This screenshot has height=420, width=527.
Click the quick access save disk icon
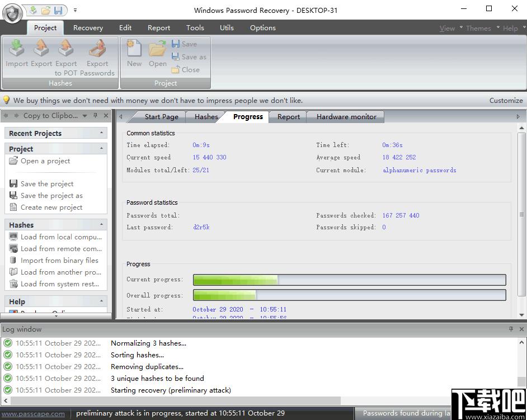point(58,10)
